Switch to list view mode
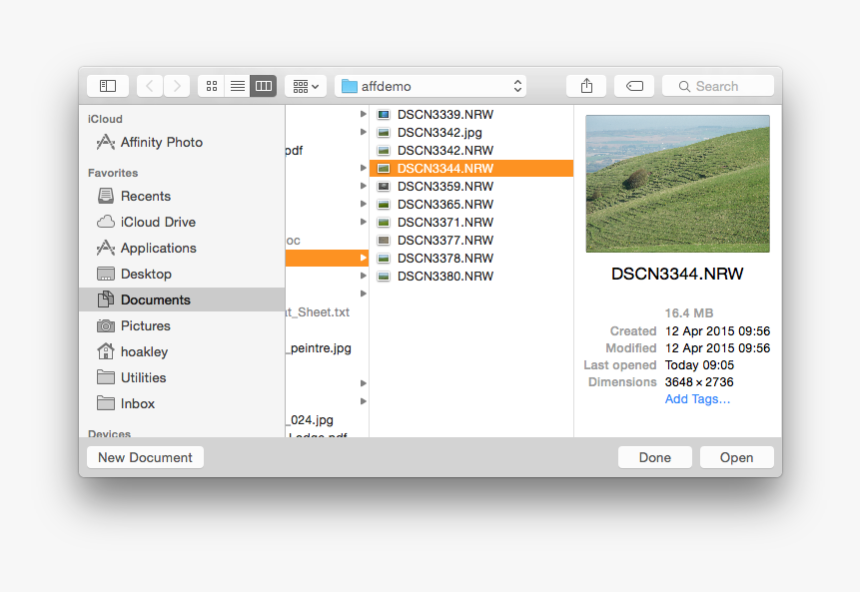This screenshot has width=860, height=592. (237, 85)
